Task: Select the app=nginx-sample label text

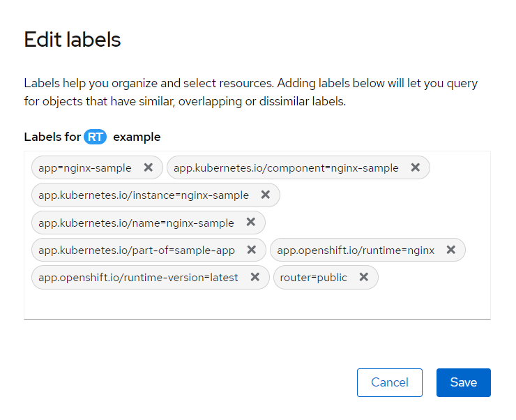Action: click(84, 167)
